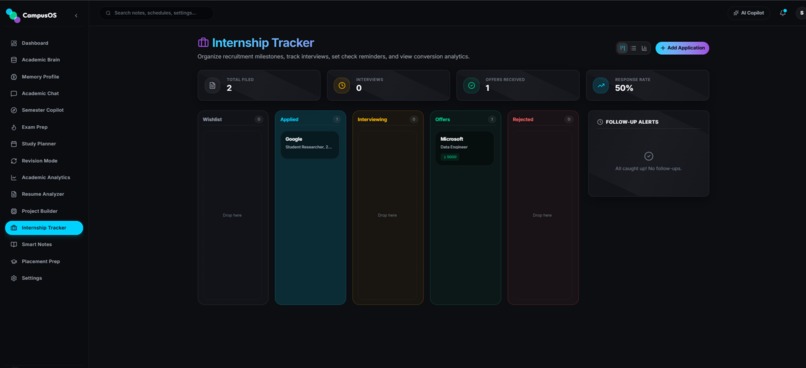Image resolution: width=806 pixels, height=368 pixels.
Task: Switch to kanban board view
Action: 623,48
